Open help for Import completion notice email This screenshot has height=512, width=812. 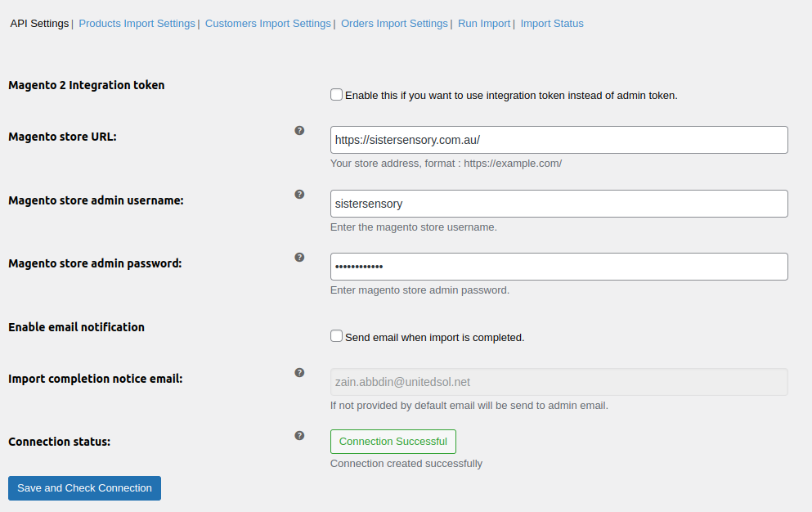point(299,372)
